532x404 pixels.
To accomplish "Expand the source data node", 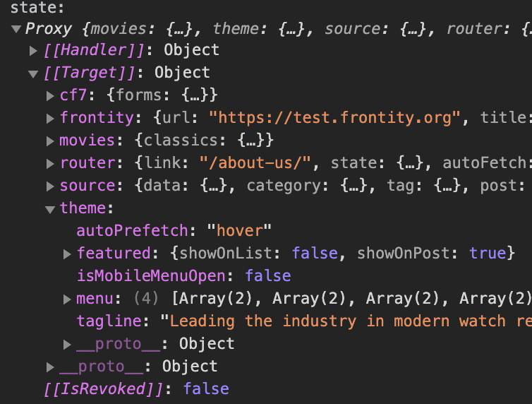I will [50, 186].
